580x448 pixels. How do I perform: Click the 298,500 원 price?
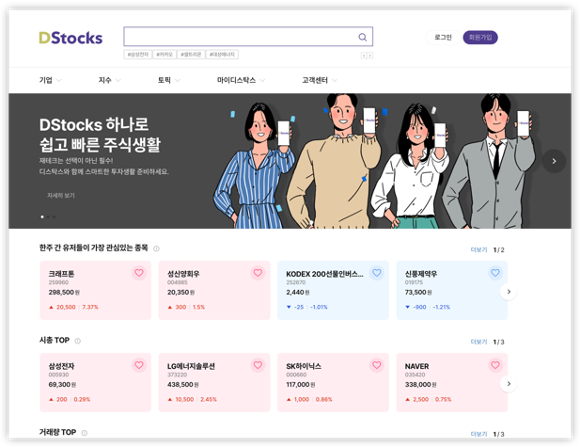[64, 293]
